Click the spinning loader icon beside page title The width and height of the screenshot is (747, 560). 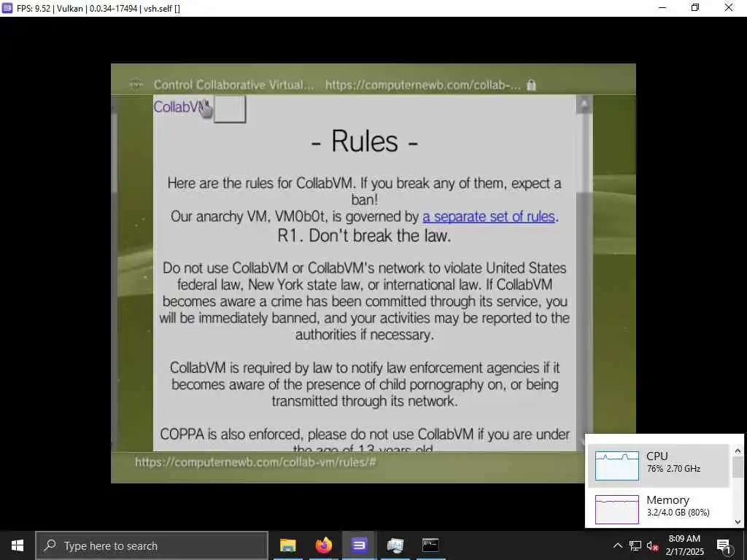[x=136, y=85]
